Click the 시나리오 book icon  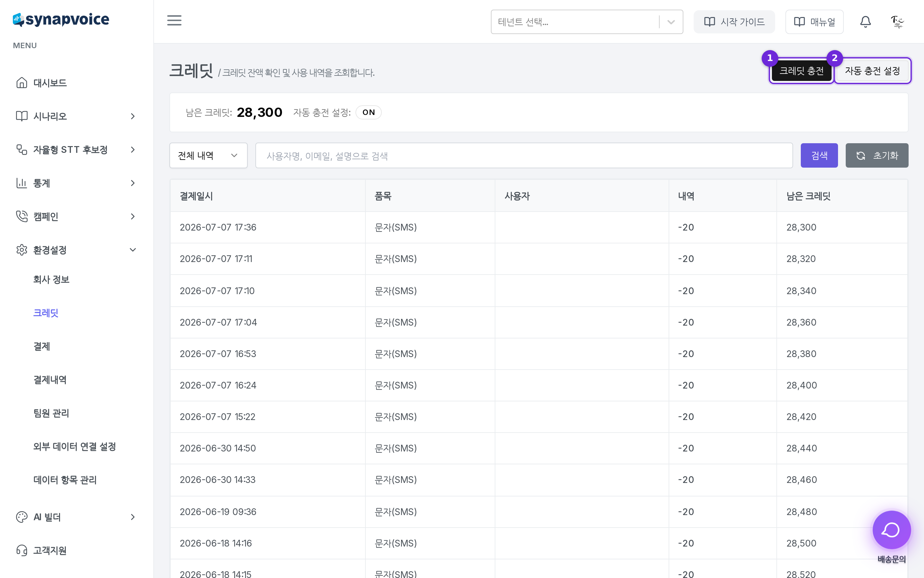tap(22, 116)
